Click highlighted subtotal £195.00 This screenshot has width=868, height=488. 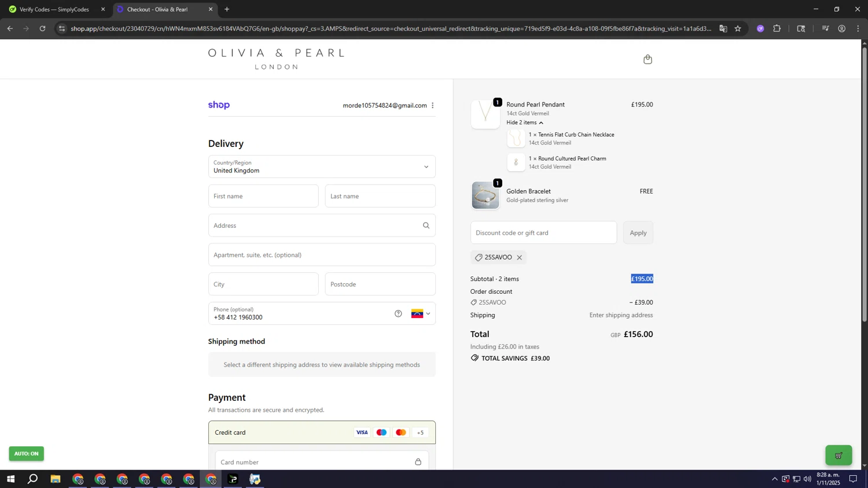pos(642,279)
